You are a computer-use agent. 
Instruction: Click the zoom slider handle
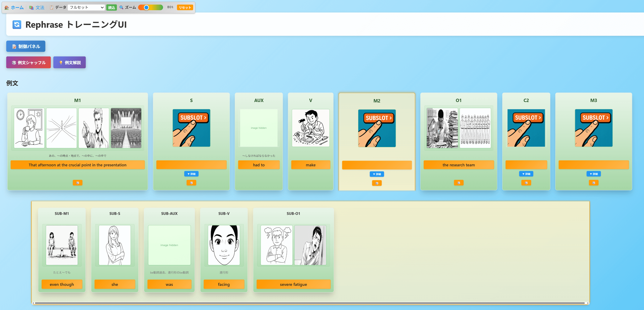tap(147, 7)
